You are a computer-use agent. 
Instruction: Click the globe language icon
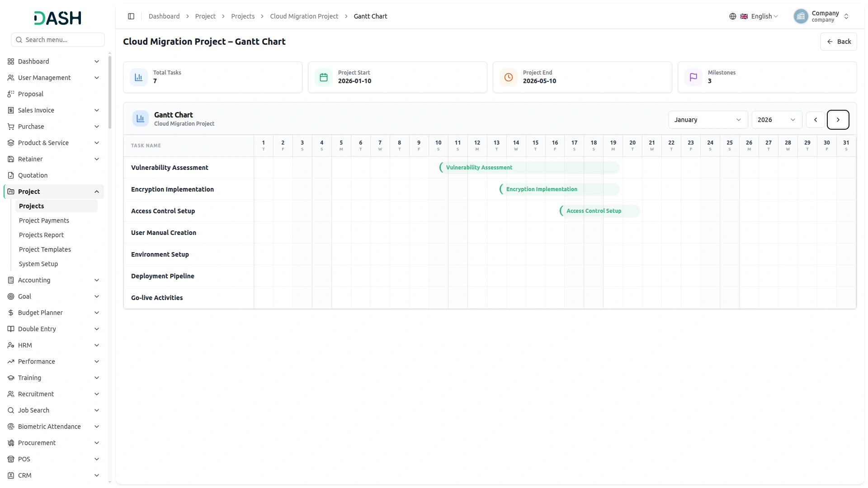(x=733, y=16)
